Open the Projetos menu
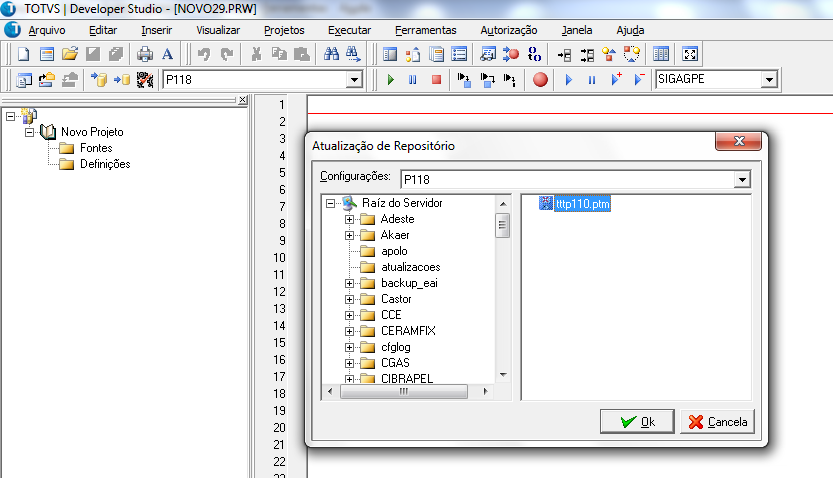The image size is (833, 478). click(x=284, y=30)
